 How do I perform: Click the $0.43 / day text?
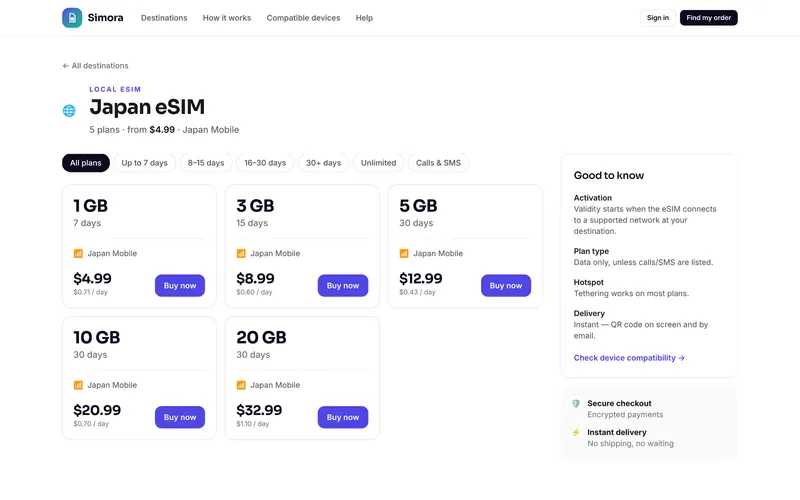coord(417,292)
